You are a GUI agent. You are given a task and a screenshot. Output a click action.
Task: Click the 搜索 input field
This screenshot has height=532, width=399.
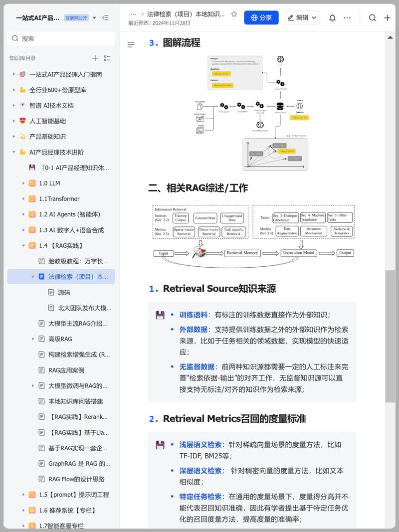click(61, 38)
